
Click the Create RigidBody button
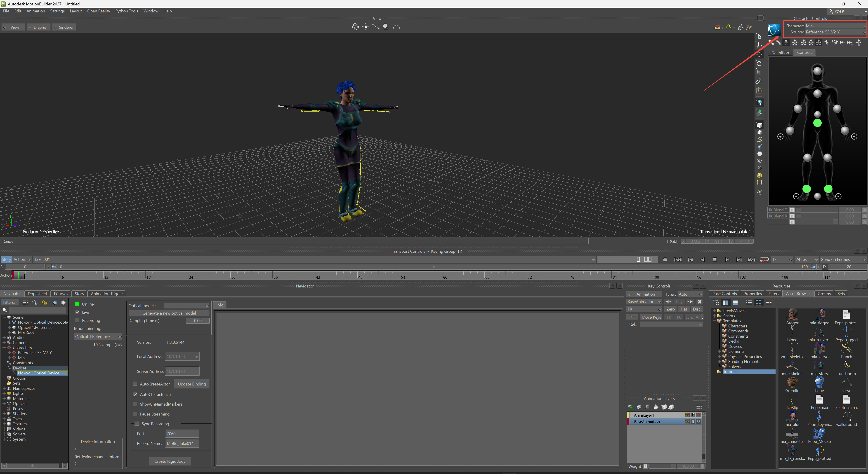170,461
